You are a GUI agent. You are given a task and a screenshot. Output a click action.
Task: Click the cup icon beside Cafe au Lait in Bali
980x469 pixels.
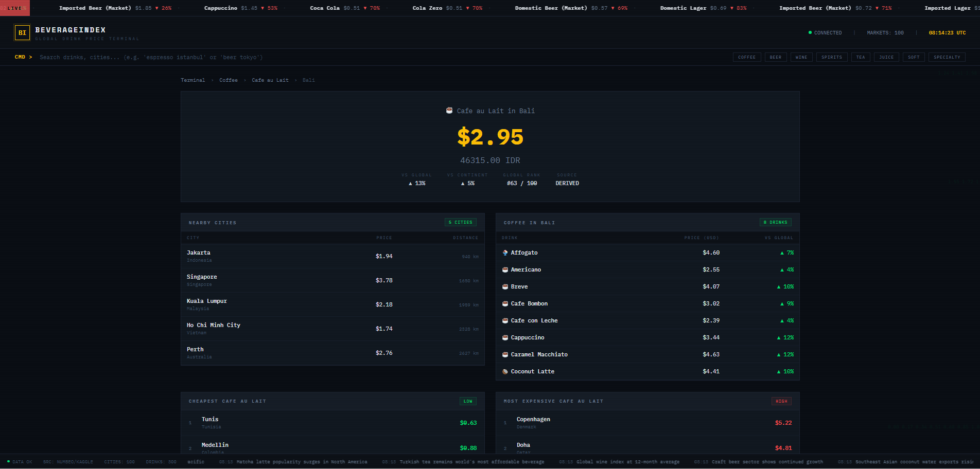tap(449, 111)
